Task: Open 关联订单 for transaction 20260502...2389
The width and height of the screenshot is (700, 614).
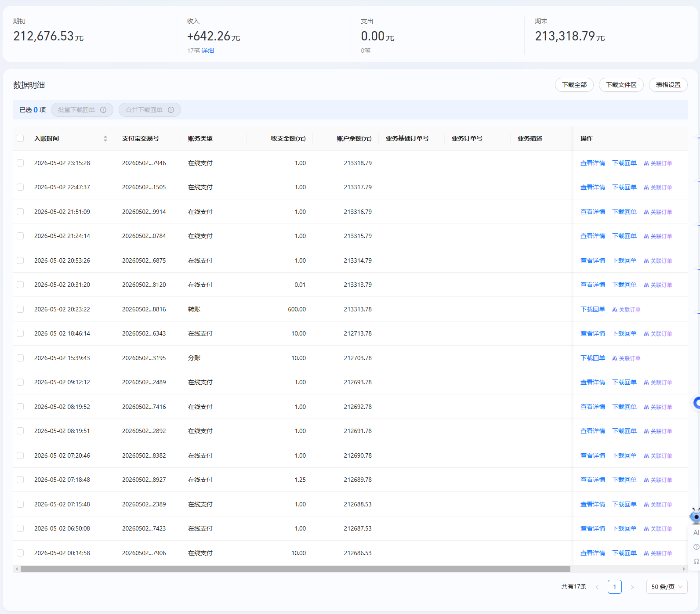Action: point(658,505)
